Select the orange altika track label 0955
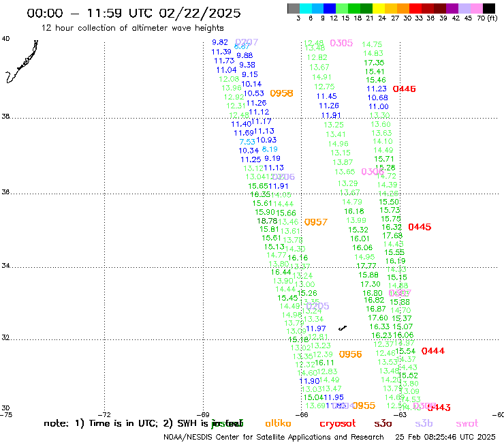504x443 pixels. (x=364, y=406)
